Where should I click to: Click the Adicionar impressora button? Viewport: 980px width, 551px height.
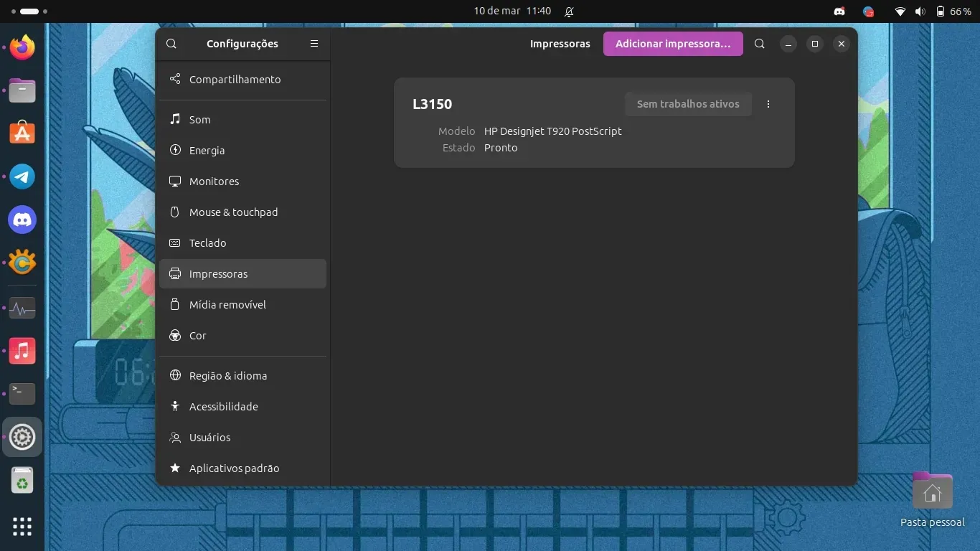tap(672, 44)
